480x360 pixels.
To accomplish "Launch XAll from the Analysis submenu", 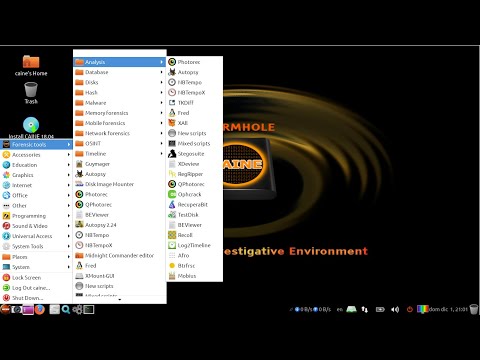I will [195, 123].
